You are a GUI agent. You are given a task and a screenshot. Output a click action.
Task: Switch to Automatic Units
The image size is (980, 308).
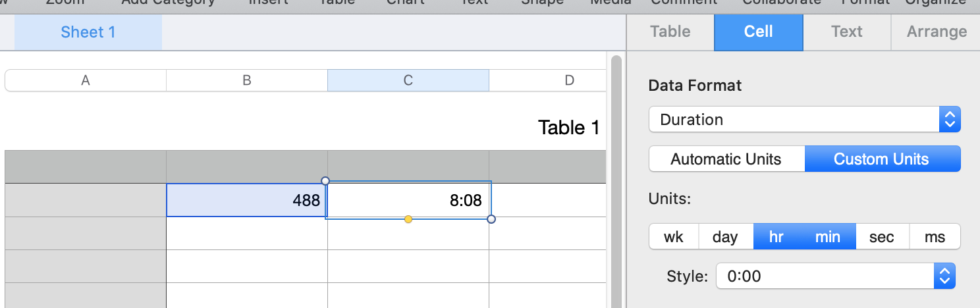tap(726, 159)
